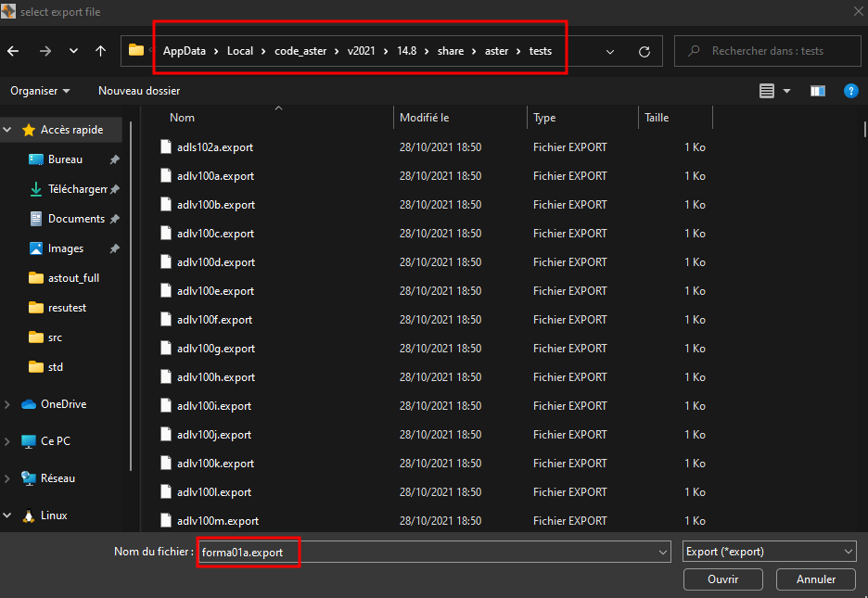Click the help question mark icon
The image size is (868, 598).
(850, 91)
